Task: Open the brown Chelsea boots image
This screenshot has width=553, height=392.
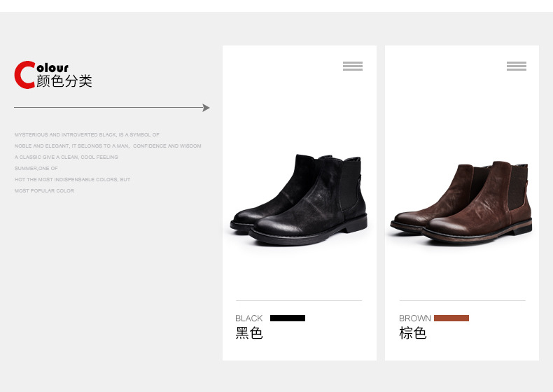Action: 463,202
